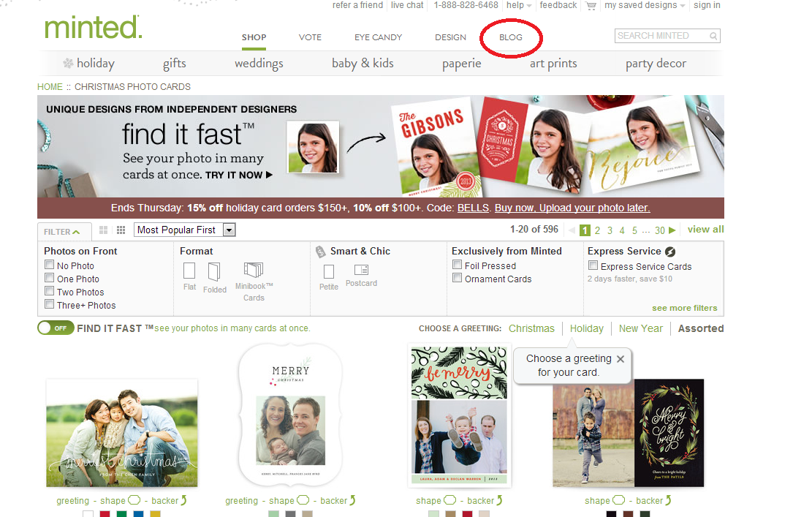Image resolution: width=812 pixels, height=517 pixels.
Task: Switch to the larger grid view icon
Action: [x=104, y=230]
